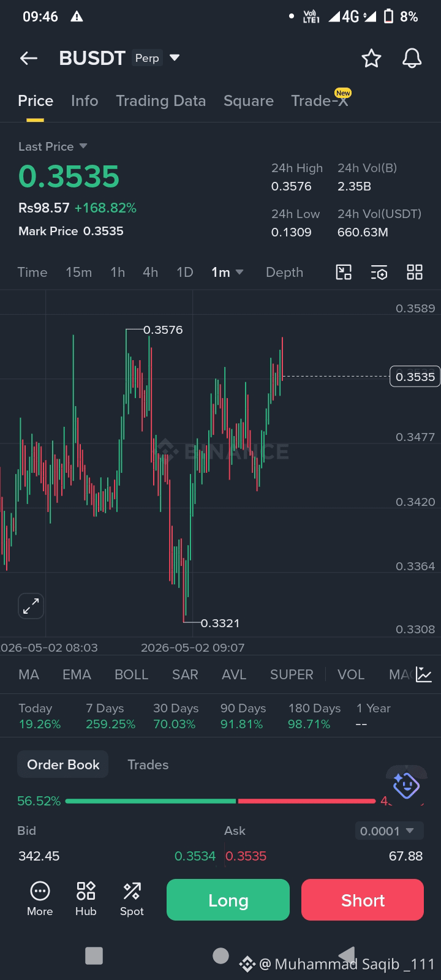Open chart settings list-gear icon

click(379, 272)
